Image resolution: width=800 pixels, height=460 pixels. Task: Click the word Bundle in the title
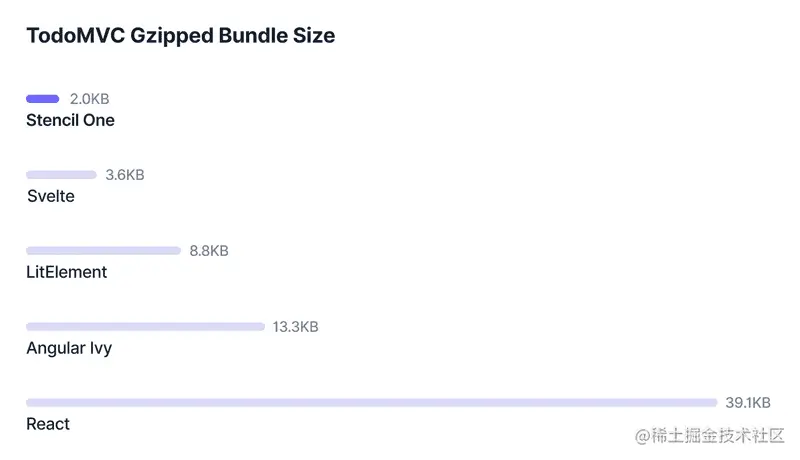pyautogui.click(x=255, y=36)
